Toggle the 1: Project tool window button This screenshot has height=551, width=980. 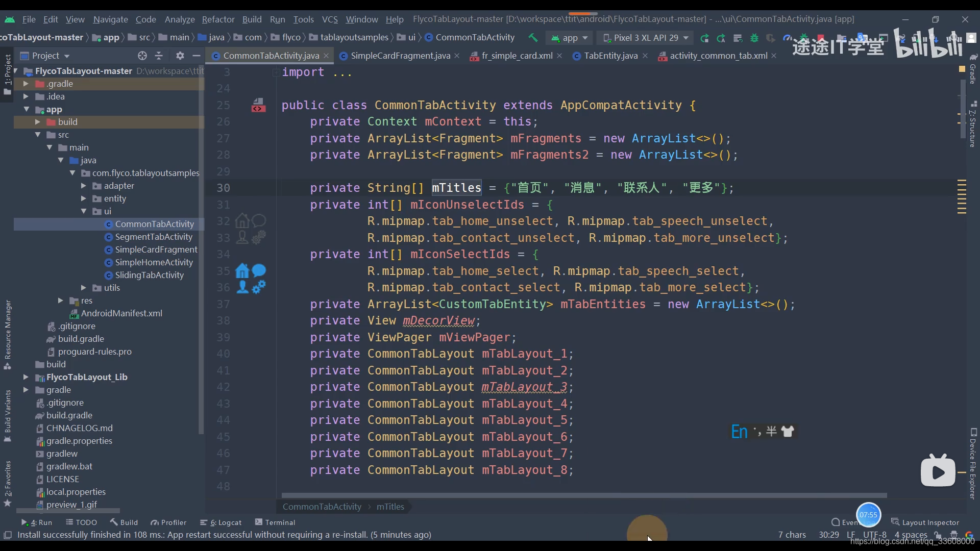click(7, 74)
